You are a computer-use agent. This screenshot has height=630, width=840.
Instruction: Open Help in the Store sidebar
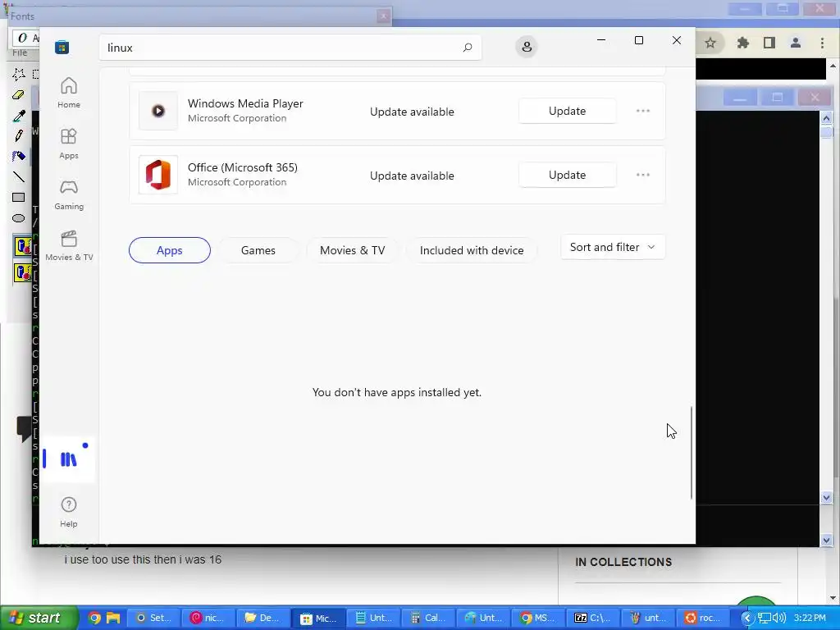(69, 512)
